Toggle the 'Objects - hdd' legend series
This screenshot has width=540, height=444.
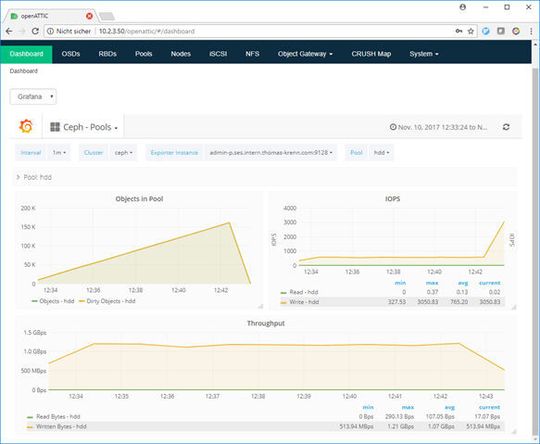pyautogui.click(x=56, y=301)
